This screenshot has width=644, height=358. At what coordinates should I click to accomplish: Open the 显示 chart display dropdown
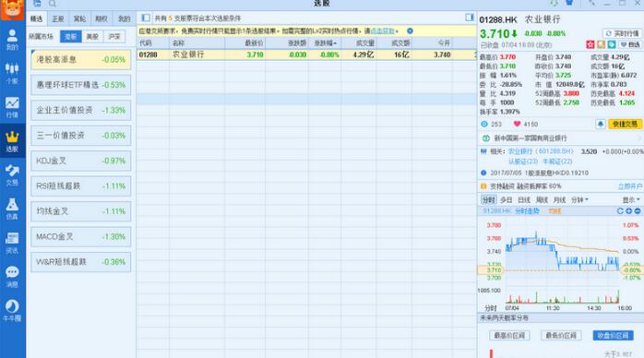pos(631,200)
